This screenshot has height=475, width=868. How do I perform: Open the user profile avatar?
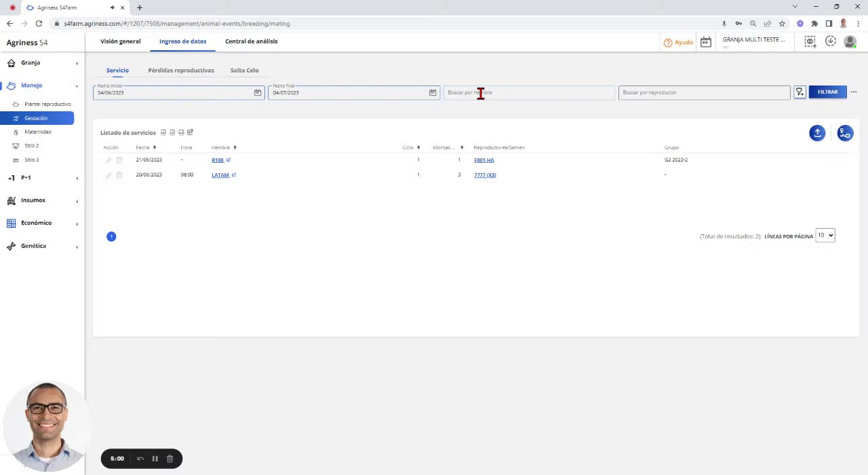[850, 42]
